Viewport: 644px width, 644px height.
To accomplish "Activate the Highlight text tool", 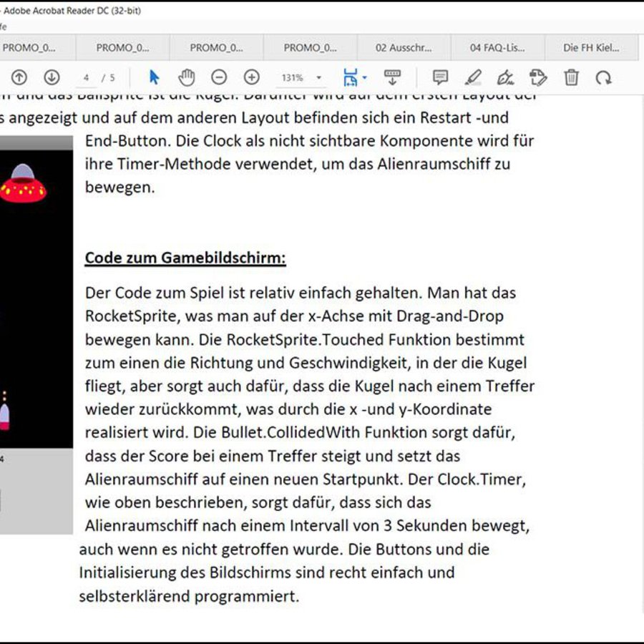I will [x=474, y=77].
